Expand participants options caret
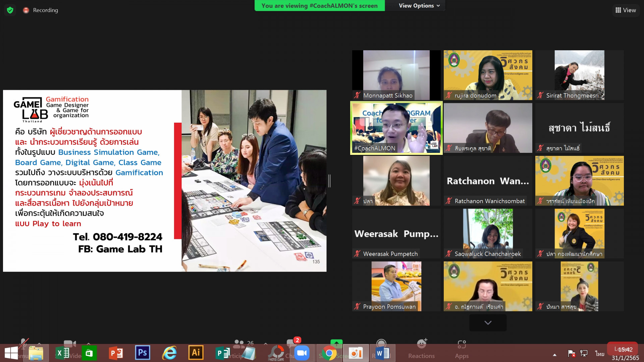The image size is (644, 362). 266,344
